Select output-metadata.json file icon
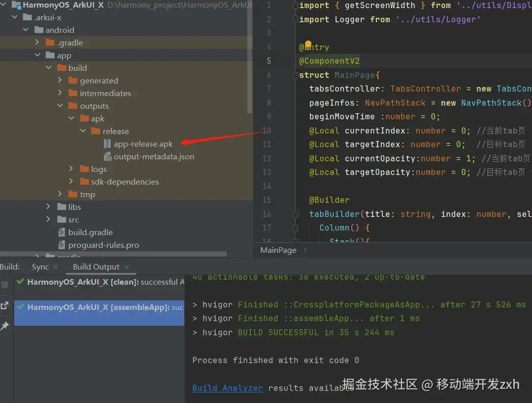The width and height of the screenshot is (532, 403). (x=107, y=157)
